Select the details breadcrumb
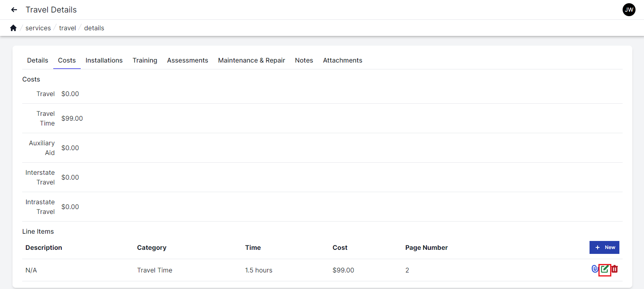Image resolution: width=644 pixels, height=289 pixels. [x=94, y=28]
